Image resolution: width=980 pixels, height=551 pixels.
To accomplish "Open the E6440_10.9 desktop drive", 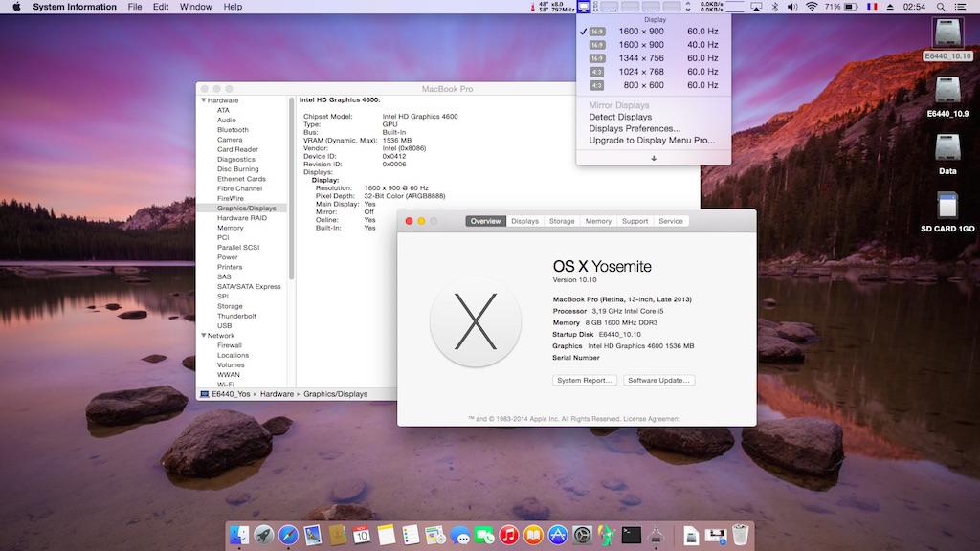I will tap(947, 91).
